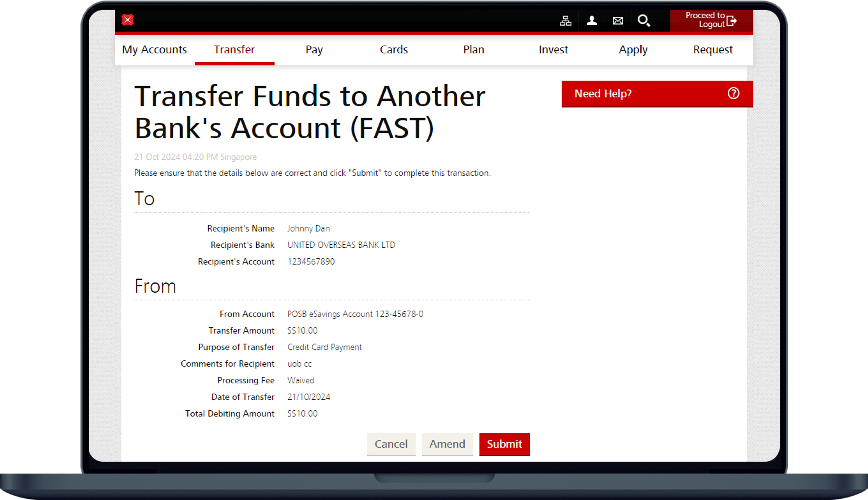Open the Plan menu

tap(473, 50)
